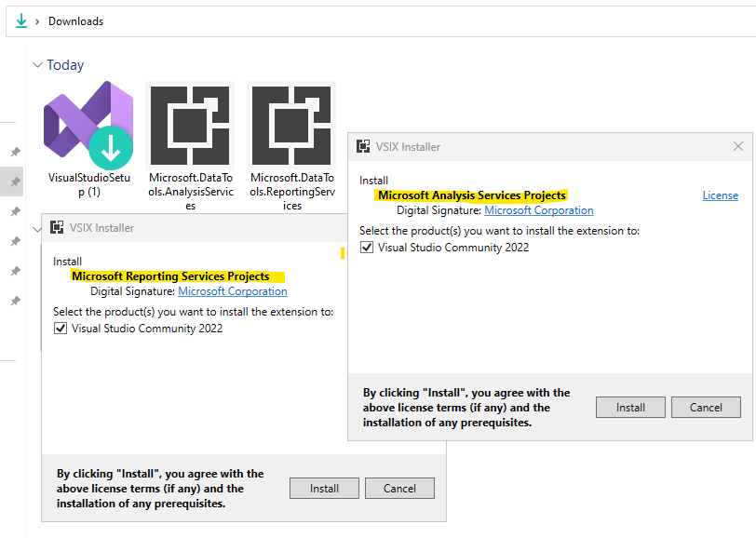Click the Microsoft Reporting Services Projects title
The width and height of the screenshot is (756, 538).
click(x=170, y=276)
